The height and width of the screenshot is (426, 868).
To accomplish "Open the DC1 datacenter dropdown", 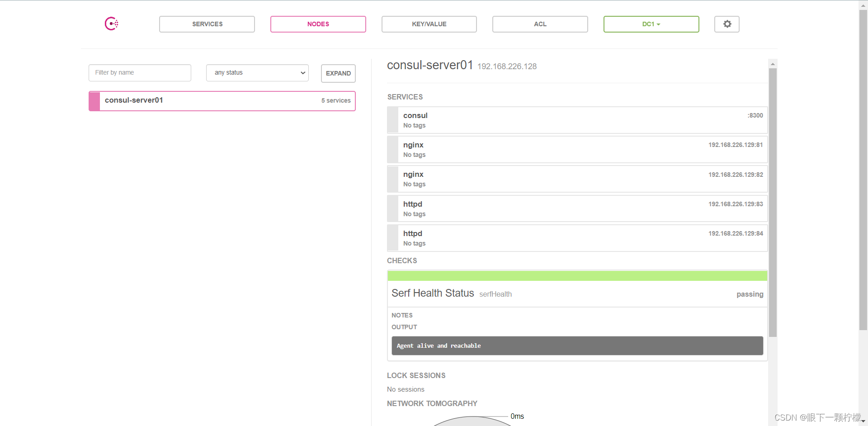I will point(651,24).
